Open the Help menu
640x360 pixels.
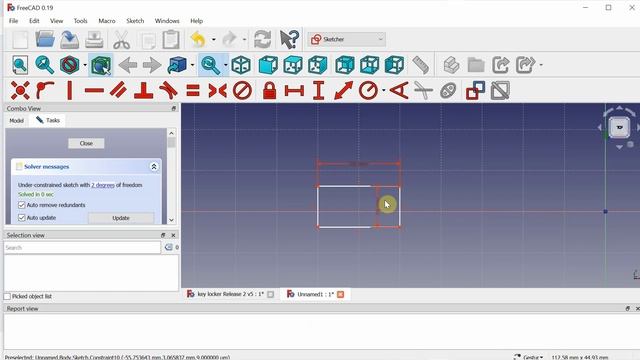click(196, 21)
